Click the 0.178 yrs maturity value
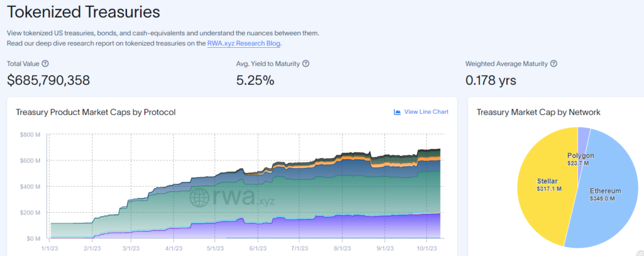The height and width of the screenshot is (256, 644). point(491,80)
